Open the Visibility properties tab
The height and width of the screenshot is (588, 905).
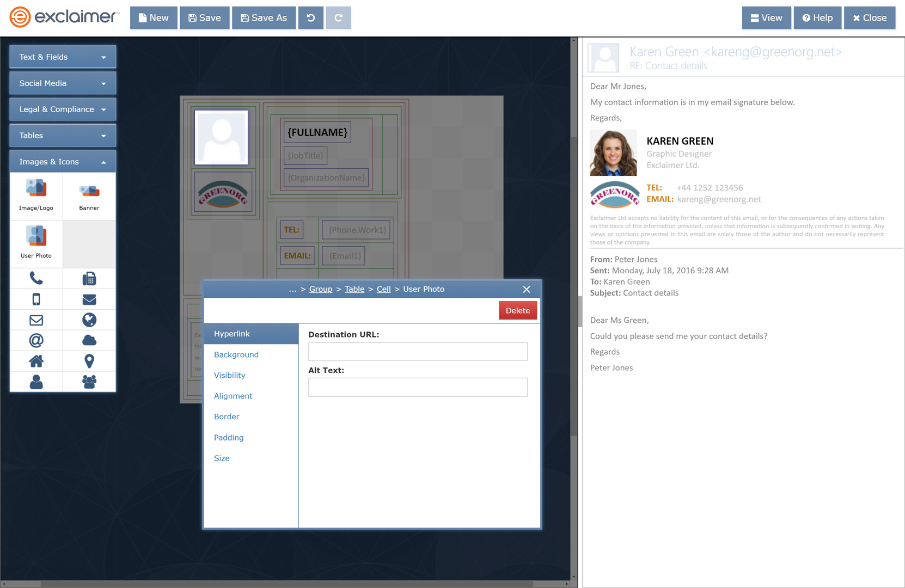pos(251,375)
